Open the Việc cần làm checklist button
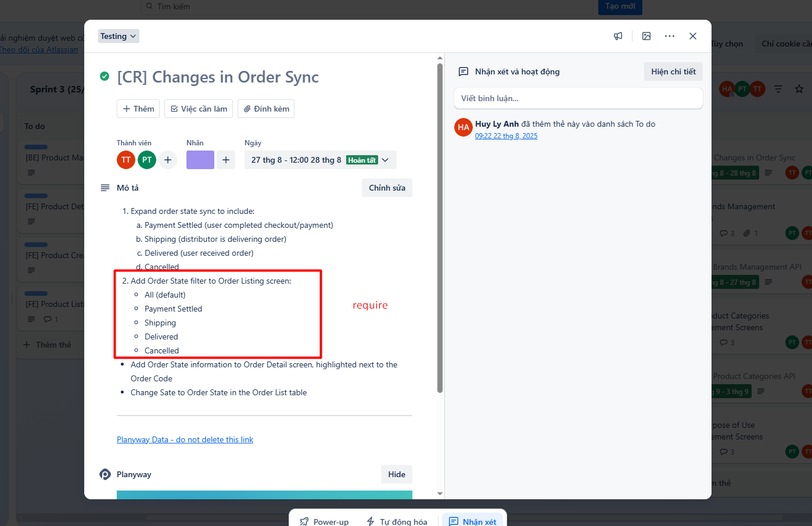 pos(199,109)
